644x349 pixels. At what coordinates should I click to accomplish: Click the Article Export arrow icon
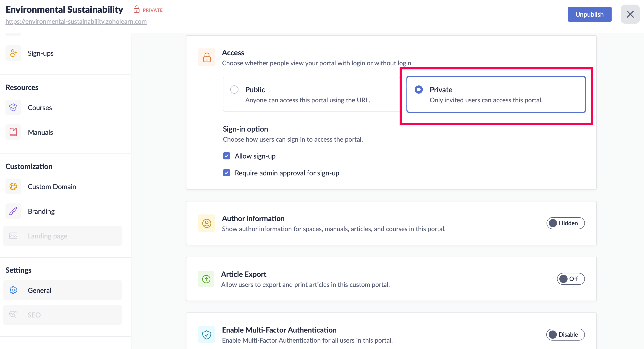coord(206,279)
